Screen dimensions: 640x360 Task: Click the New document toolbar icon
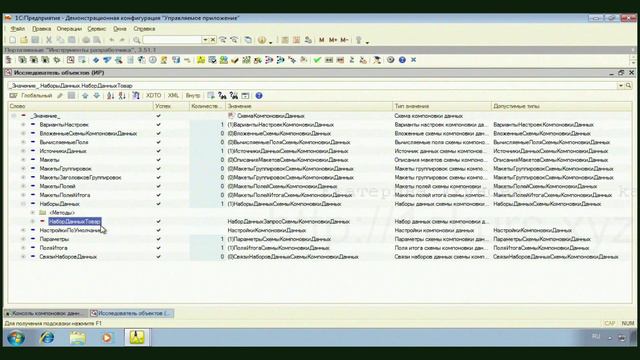(x=13, y=40)
